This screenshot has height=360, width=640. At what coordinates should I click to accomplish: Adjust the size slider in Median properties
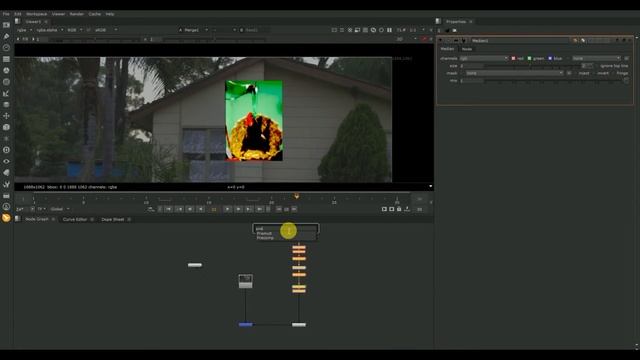tap(533, 66)
